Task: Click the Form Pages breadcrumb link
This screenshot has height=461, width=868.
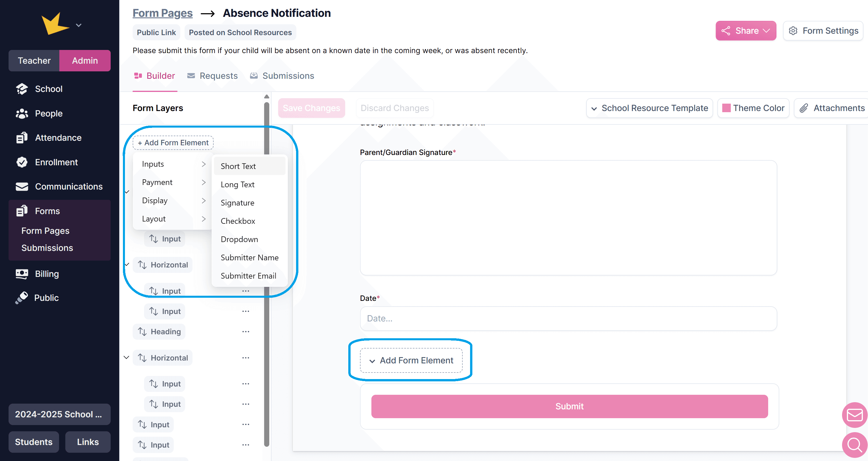Action: click(162, 13)
